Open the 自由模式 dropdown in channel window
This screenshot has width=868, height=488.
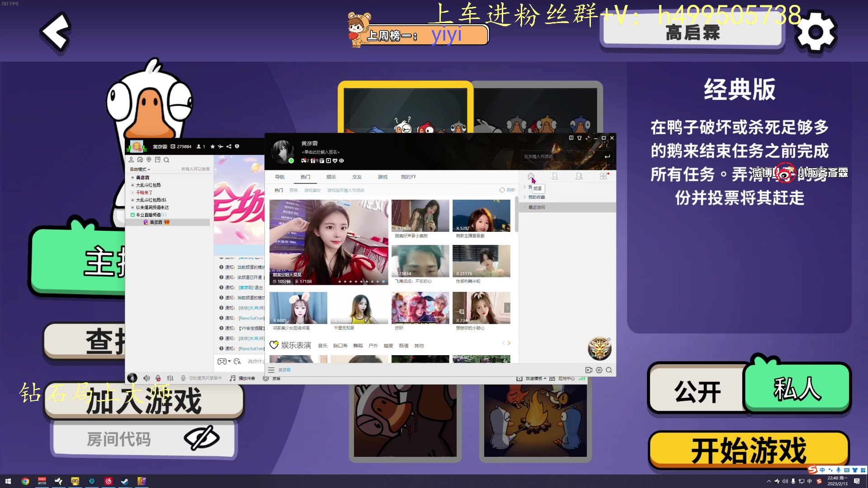pyautogui.click(x=140, y=169)
